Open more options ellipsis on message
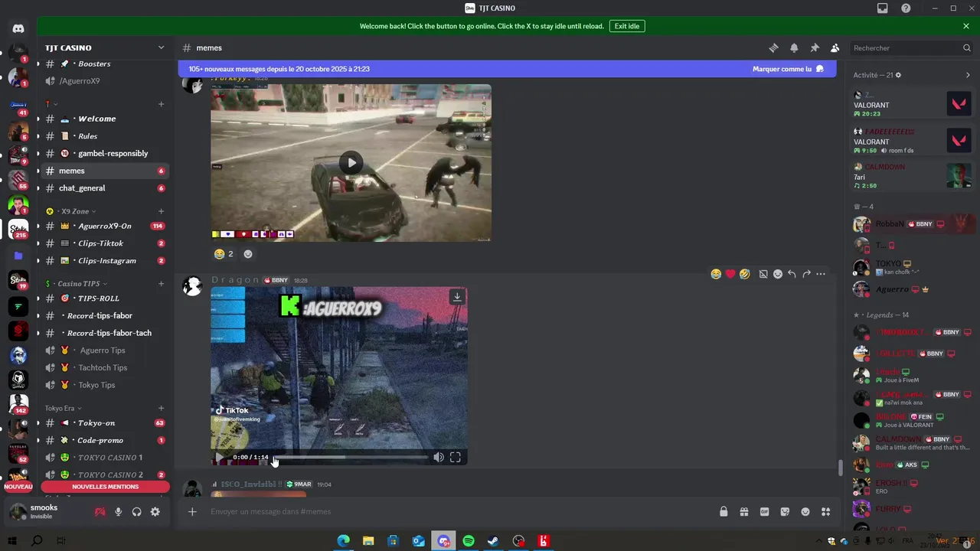This screenshot has width=980, height=551. coord(821,273)
